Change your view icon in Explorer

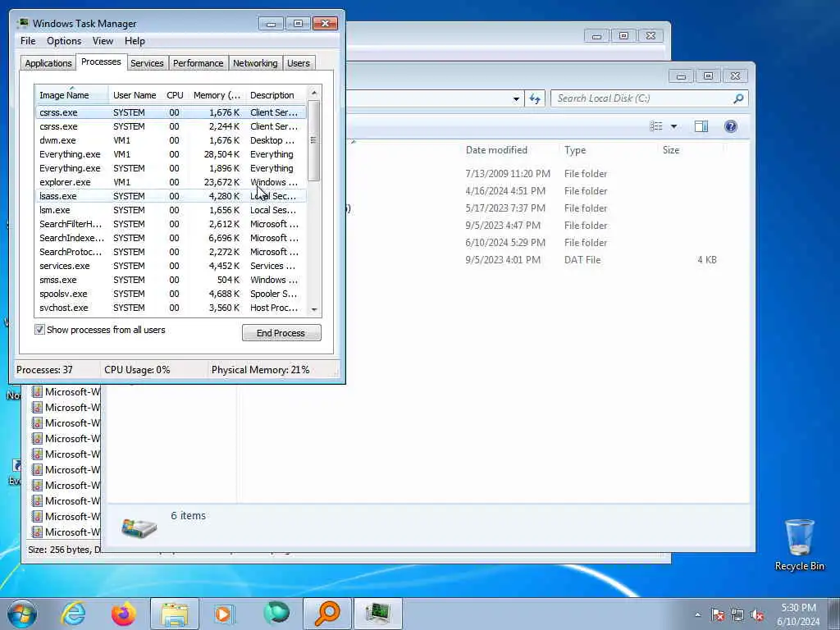656,126
